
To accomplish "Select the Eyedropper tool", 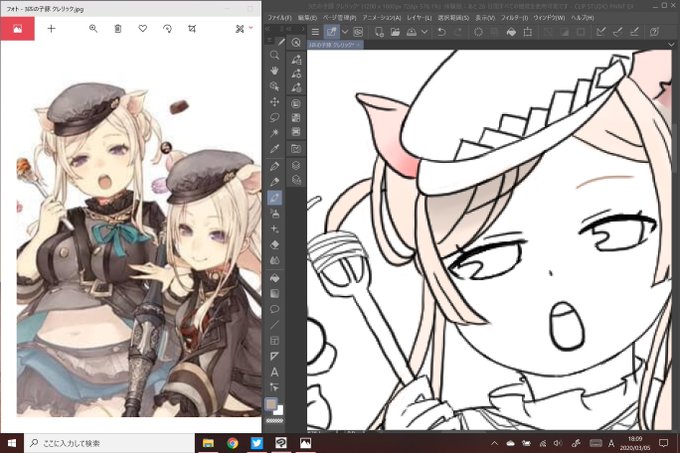I will 274,149.
